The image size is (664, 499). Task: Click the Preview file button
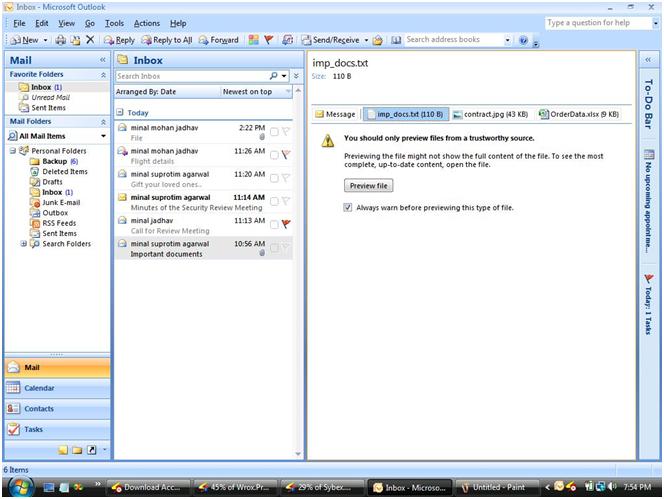[x=368, y=186]
